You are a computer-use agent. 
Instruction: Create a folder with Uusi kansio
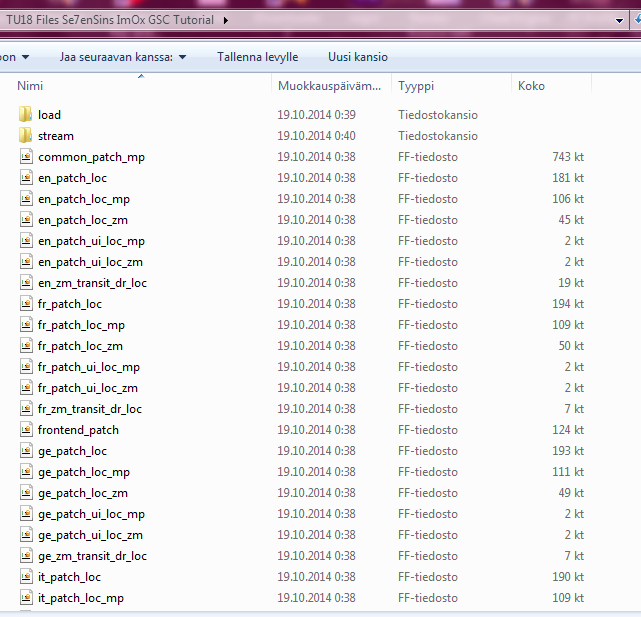(358, 57)
